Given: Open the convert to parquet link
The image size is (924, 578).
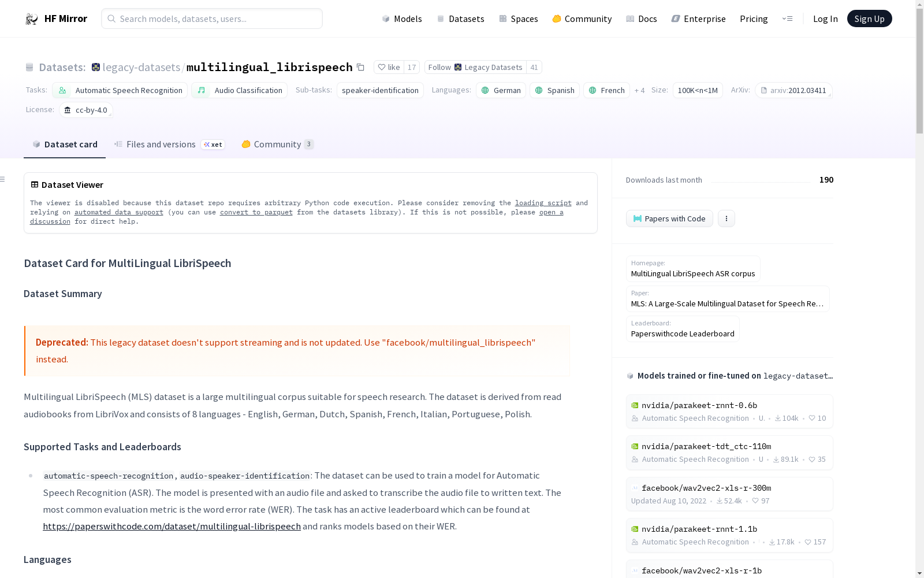Looking at the screenshot, I should tap(256, 212).
